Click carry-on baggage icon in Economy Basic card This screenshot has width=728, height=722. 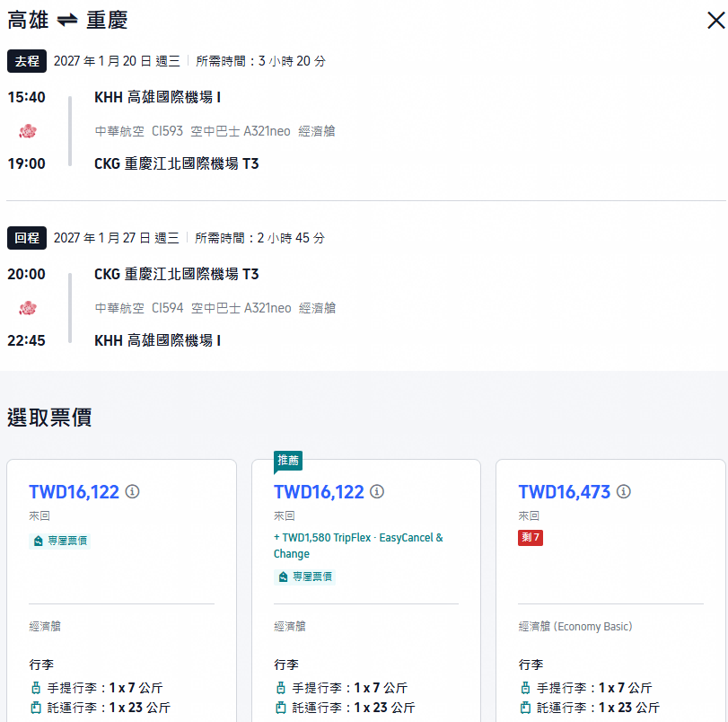(x=525, y=688)
